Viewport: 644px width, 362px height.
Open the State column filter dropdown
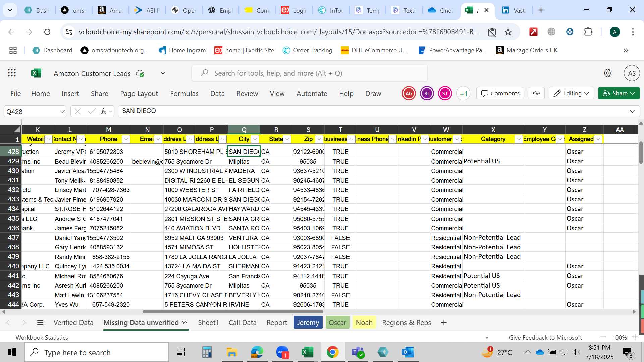(287, 139)
